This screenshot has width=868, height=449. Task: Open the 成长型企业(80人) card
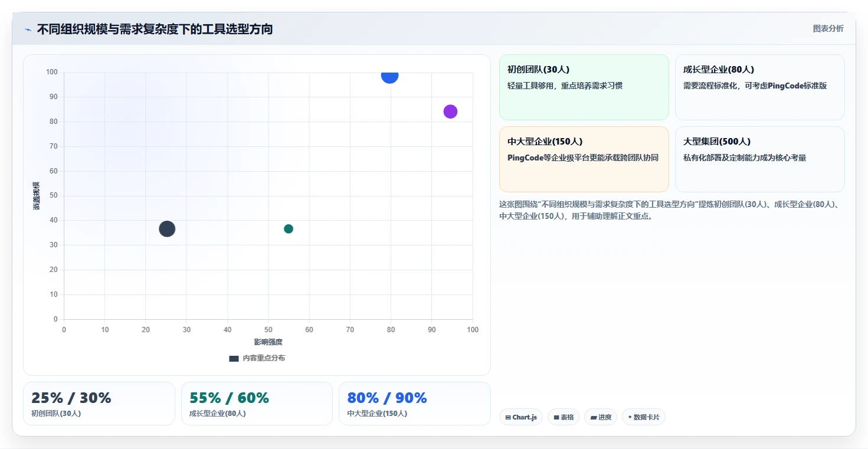[760, 87]
